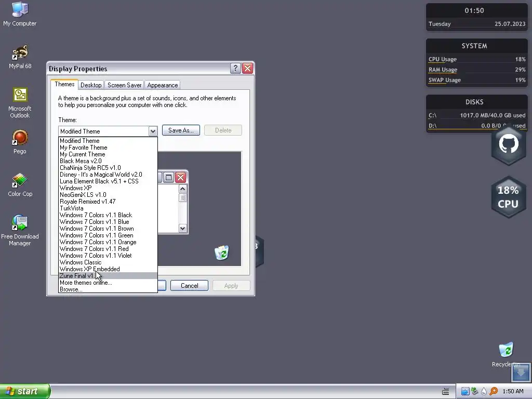The image size is (532, 399).
Task: Choose ChaNinja Style RC5 v1.0 theme
Action: [x=108, y=168]
